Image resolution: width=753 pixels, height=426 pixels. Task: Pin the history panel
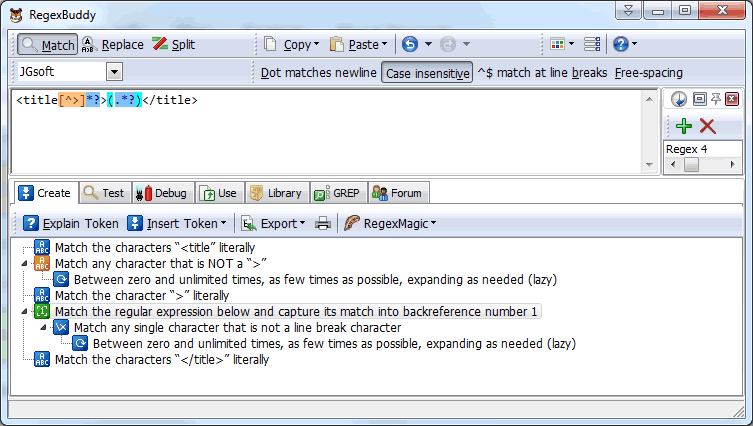pyautogui.click(x=716, y=99)
